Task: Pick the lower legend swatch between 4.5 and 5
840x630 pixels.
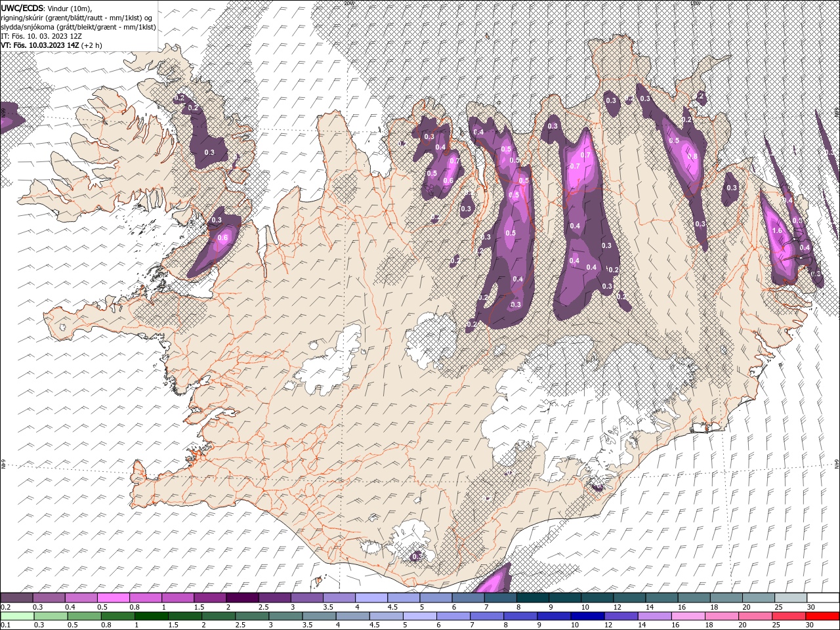Action: 386,616
